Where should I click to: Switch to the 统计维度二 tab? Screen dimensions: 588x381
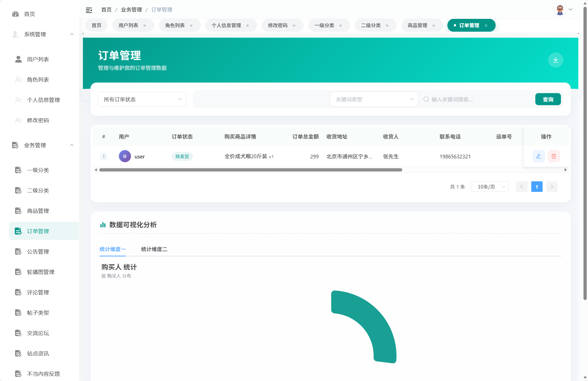pyautogui.click(x=154, y=249)
